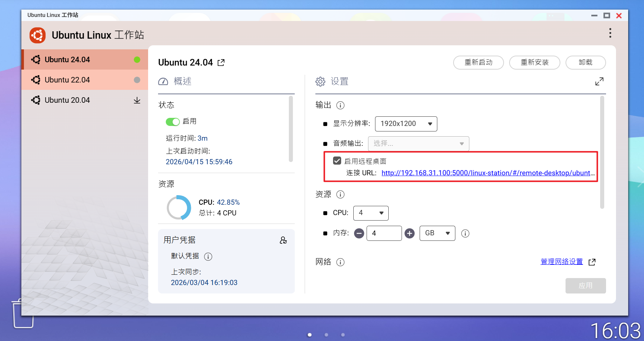Screen dimensions: 644x341
Task: Toggle the 启用 status switch
Action: pyautogui.click(x=173, y=122)
